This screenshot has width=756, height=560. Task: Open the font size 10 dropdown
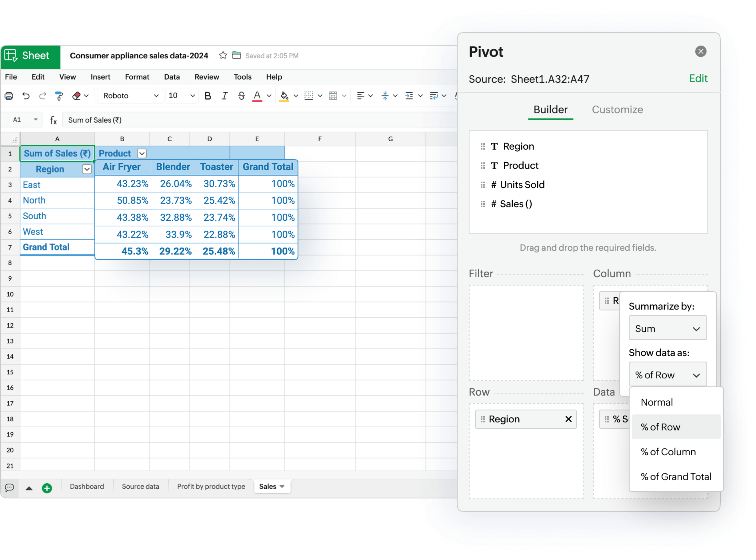point(182,96)
